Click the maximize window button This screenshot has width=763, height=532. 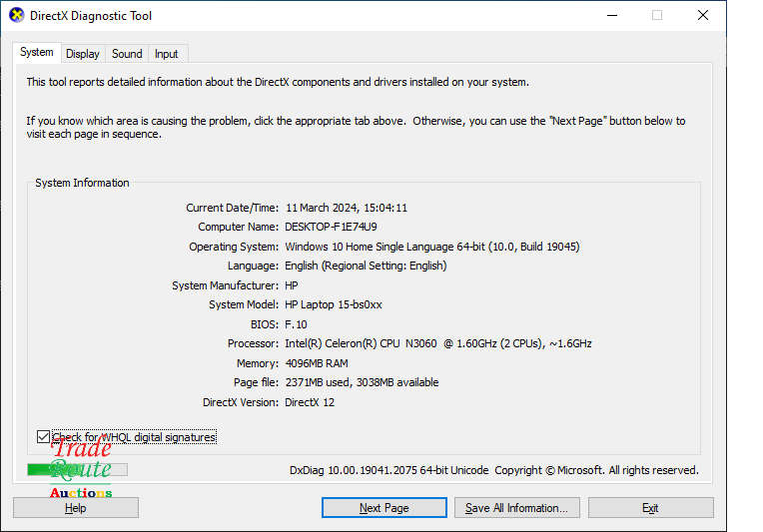pos(657,16)
